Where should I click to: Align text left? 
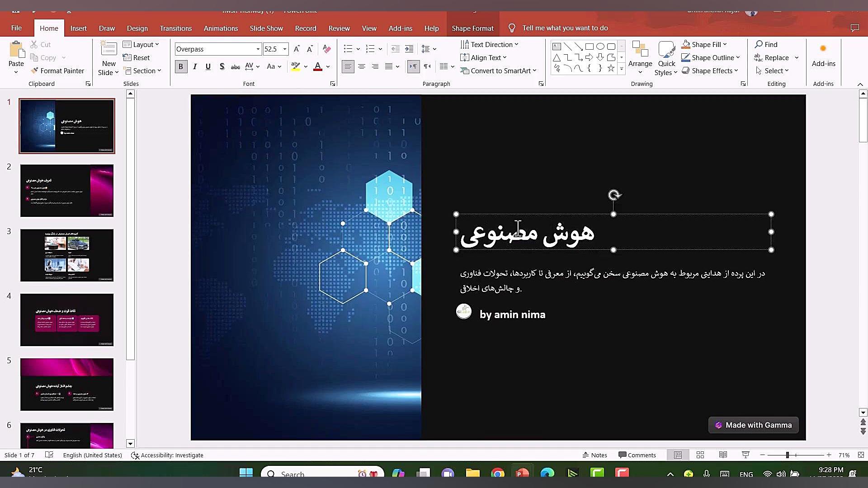pos(348,66)
